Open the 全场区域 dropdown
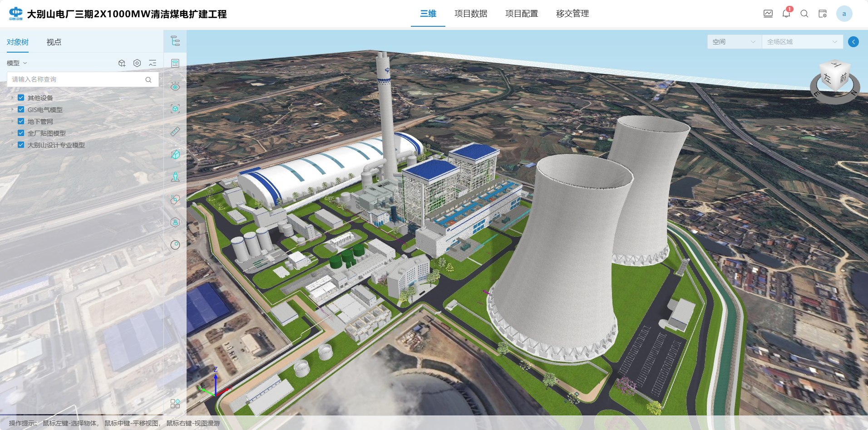Image resolution: width=868 pixels, height=430 pixels. coord(802,42)
